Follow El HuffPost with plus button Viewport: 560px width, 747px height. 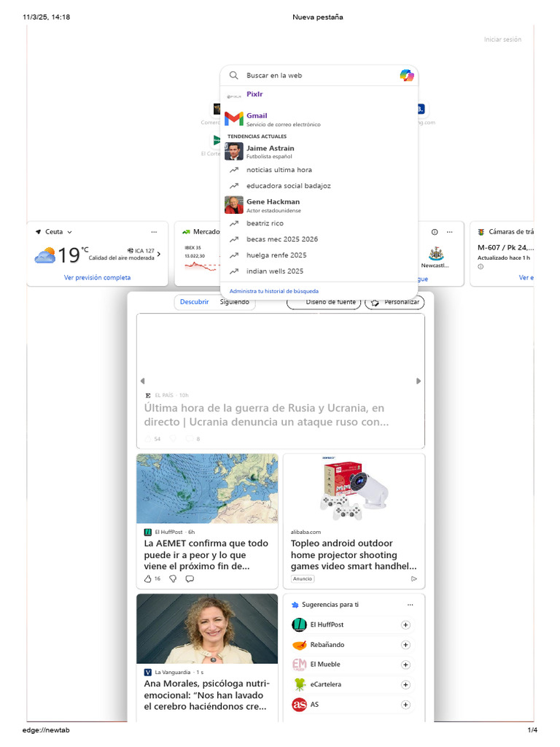click(x=405, y=625)
